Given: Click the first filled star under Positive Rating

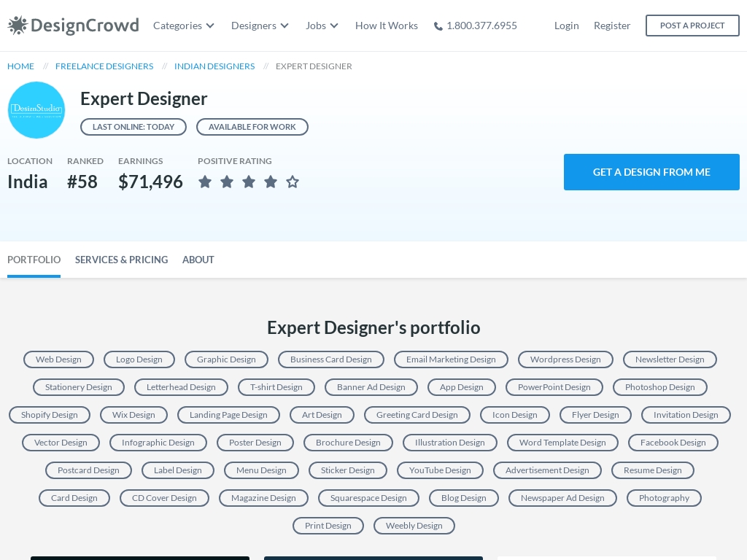Looking at the screenshot, I should pos(205,182).
